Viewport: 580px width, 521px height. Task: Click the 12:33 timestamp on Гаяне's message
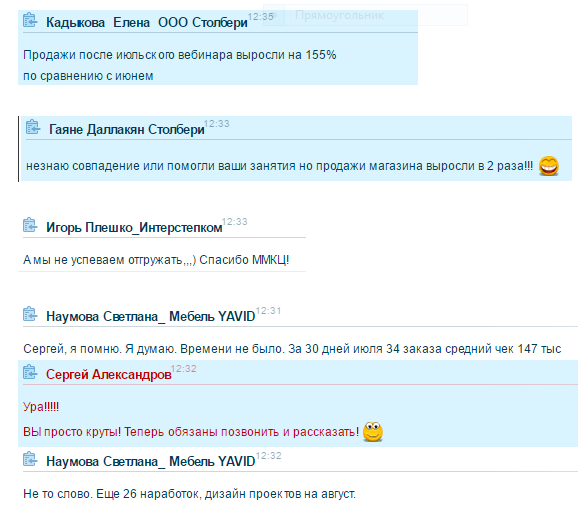[217, 124]
